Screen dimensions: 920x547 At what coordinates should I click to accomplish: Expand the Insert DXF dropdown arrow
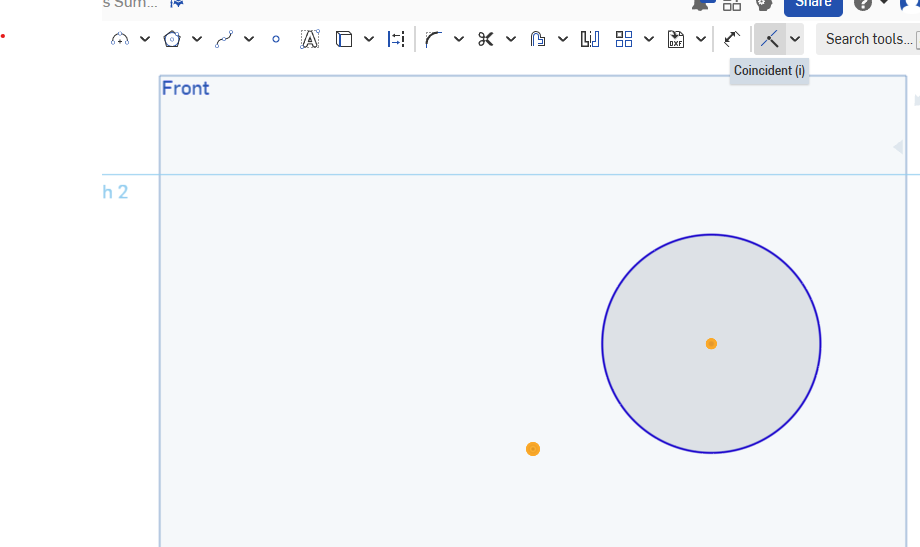[x=701, y=39]
